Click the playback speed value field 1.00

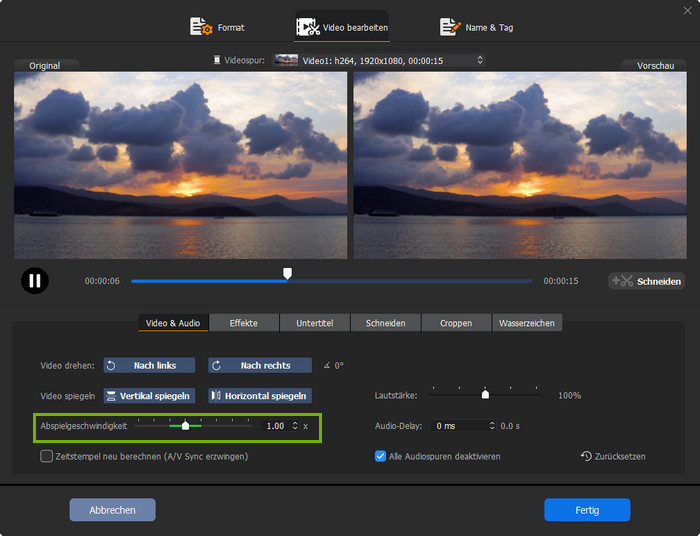275,426
